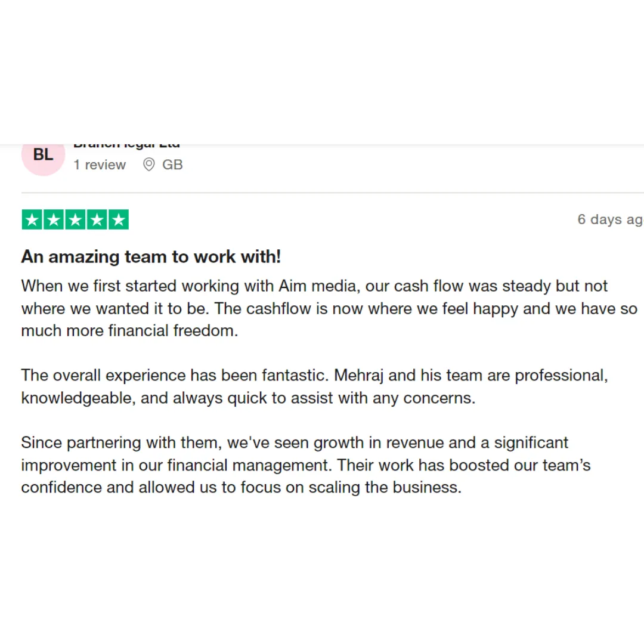Click the "6 days ago" review date

[611, 219]
